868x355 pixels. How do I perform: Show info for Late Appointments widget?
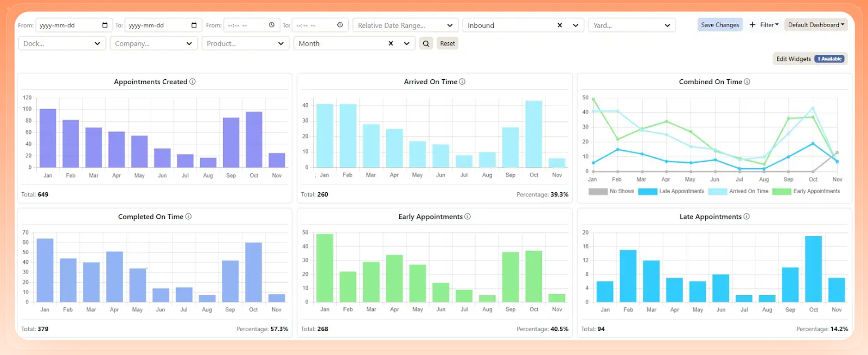pos(746,217)
